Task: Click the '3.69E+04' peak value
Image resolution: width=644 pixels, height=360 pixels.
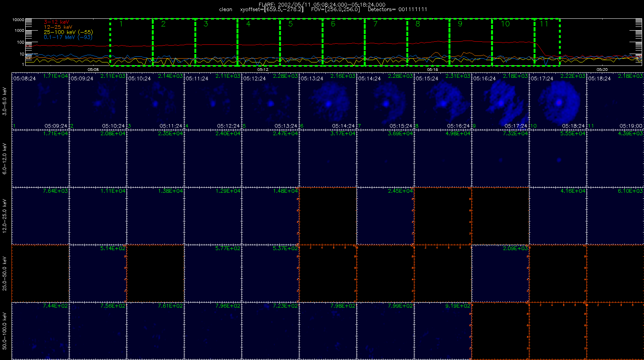Action: point(400,134)
